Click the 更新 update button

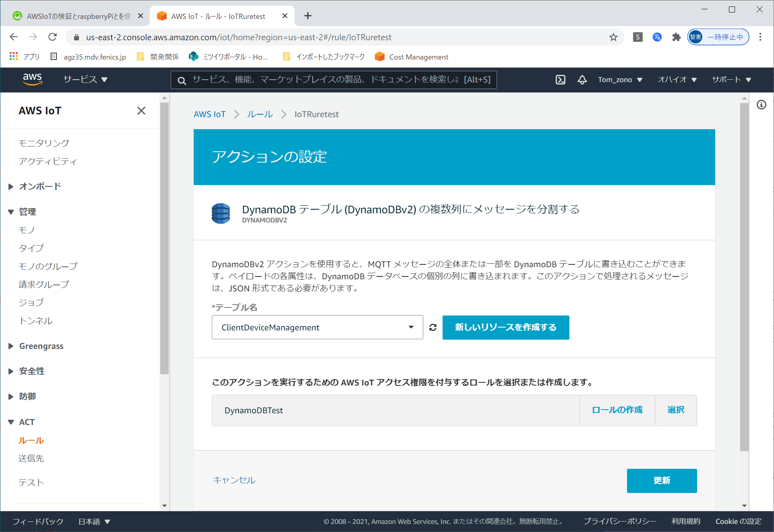point(661,480)
